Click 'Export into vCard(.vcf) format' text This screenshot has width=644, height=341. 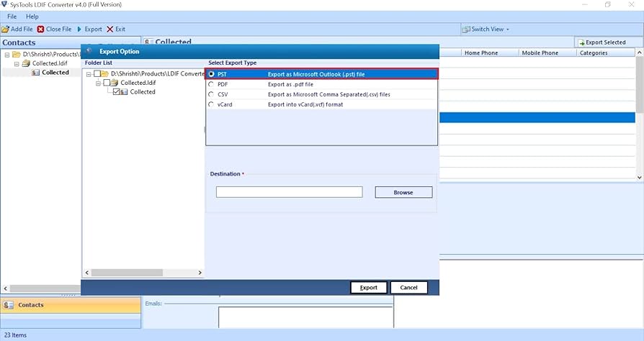[x=305, y=104]
